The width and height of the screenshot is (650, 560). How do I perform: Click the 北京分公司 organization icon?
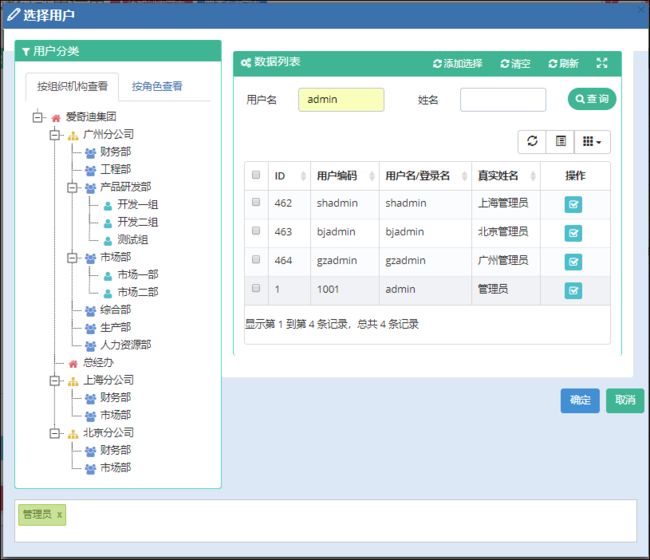73,434
